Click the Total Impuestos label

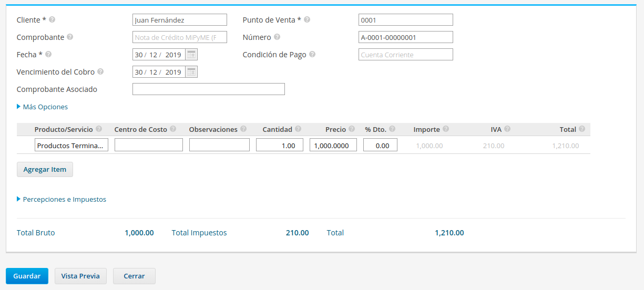[x=199, y=233]
